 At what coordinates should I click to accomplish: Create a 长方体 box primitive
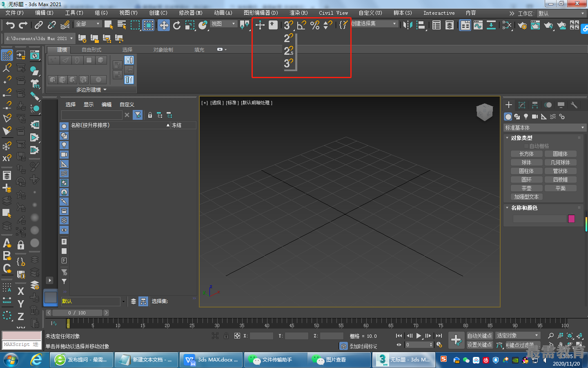tap(526, 154)
